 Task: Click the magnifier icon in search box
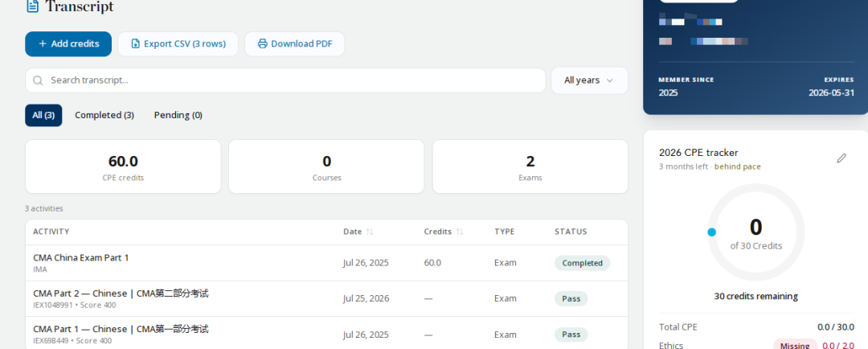click(x=38, y=80)
